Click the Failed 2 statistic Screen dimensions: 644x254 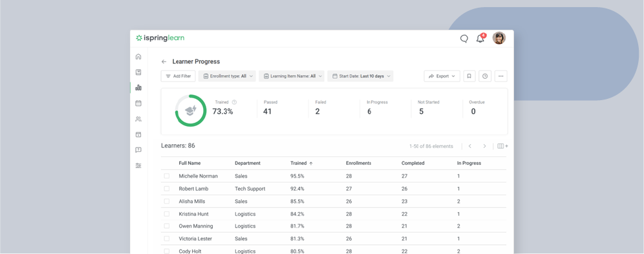pyautogui.click(x=320, y=108)
